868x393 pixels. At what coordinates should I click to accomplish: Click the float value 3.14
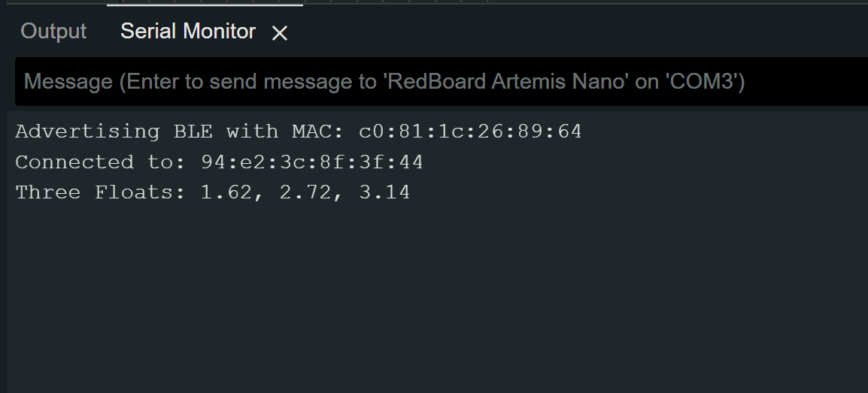point(384,192)
